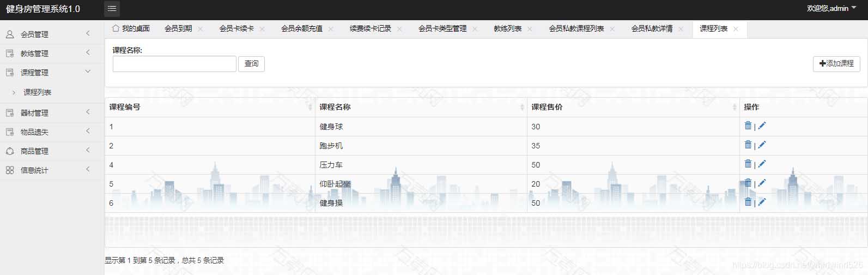Select the 跑步机 course name cell

coord(421,146)
